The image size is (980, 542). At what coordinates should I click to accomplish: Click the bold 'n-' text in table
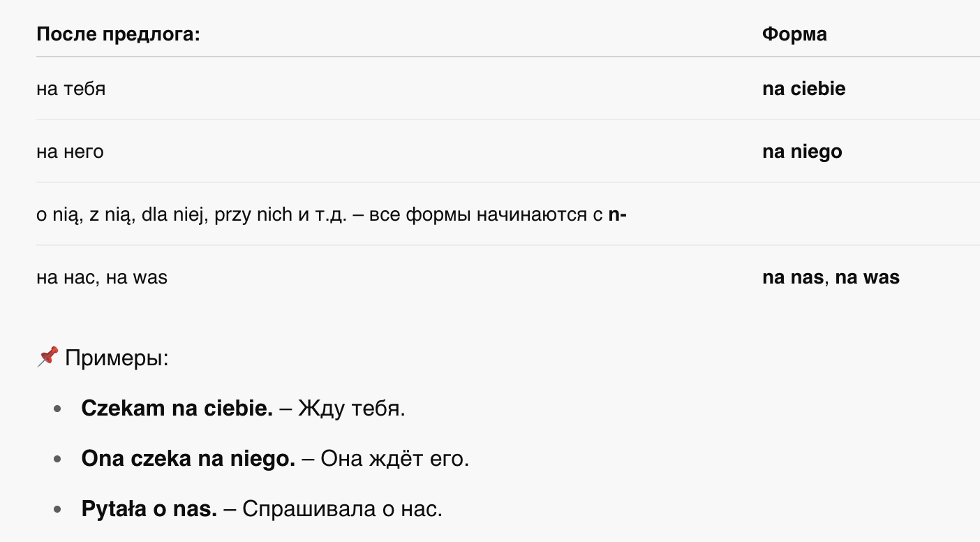(x=618, y=214)
